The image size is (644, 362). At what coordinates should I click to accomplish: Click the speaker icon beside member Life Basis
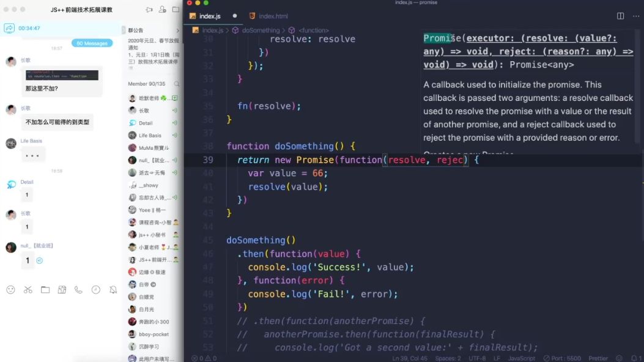pyautogui.click(x=175, y=135)
